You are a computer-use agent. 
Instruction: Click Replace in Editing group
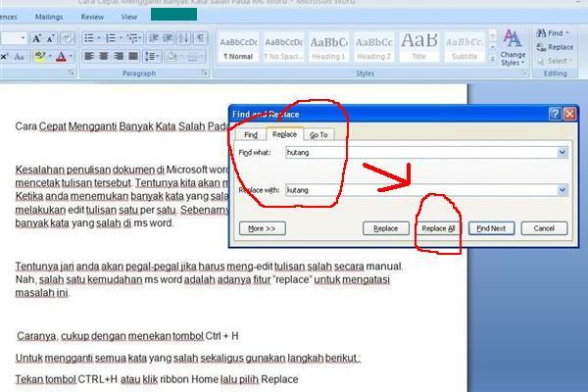(555, 47)
